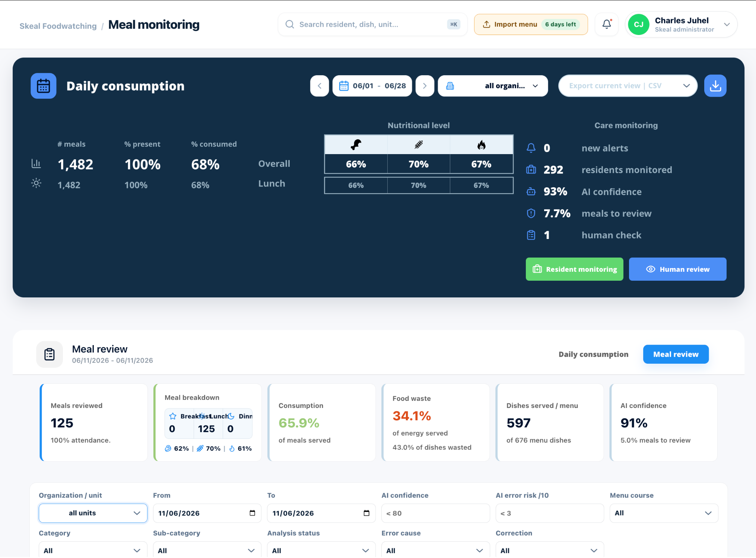Click the protein drumstick icon column

coord(356,145)
